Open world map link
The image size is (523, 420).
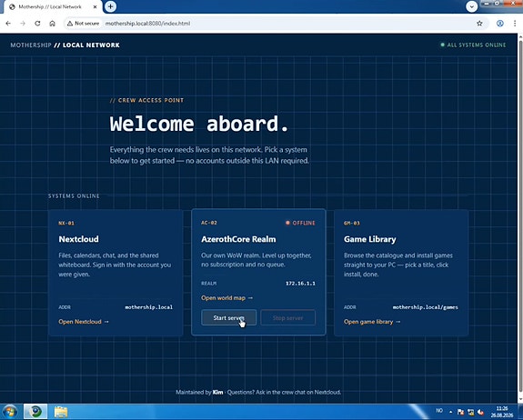226,297
